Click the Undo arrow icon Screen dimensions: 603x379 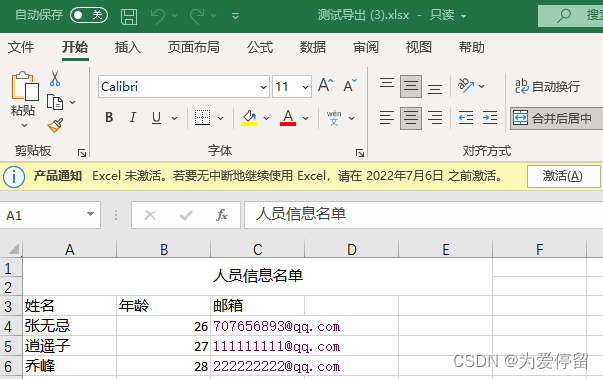[158, 16]
